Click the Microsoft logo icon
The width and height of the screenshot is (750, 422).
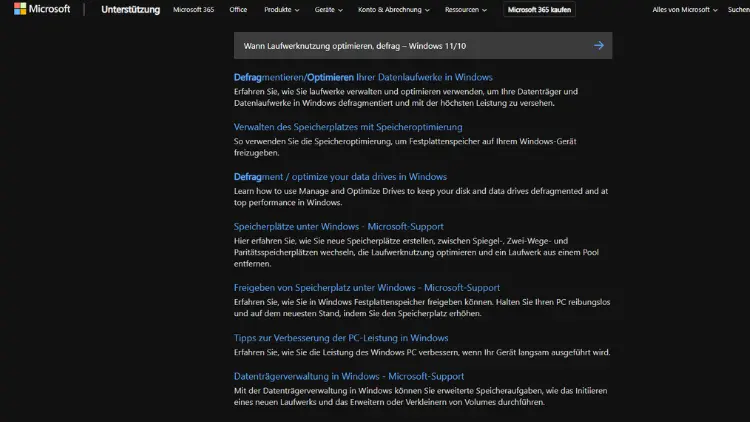[20, 9]
